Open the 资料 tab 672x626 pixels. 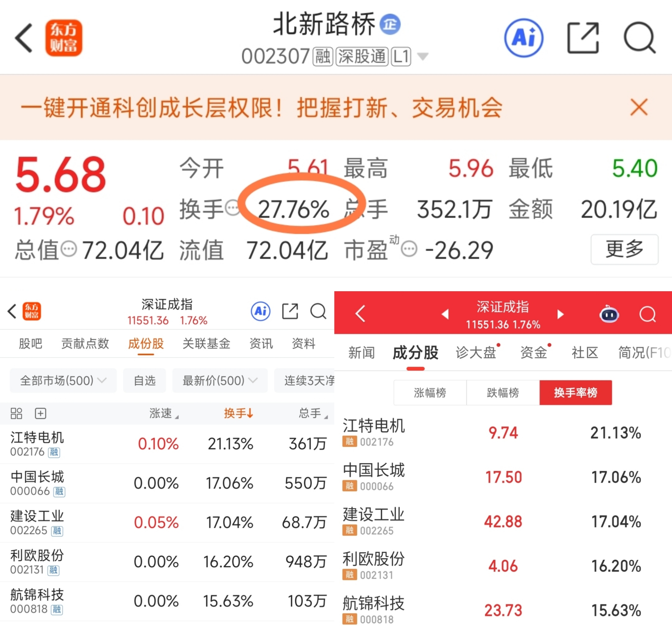coord(304,343)
